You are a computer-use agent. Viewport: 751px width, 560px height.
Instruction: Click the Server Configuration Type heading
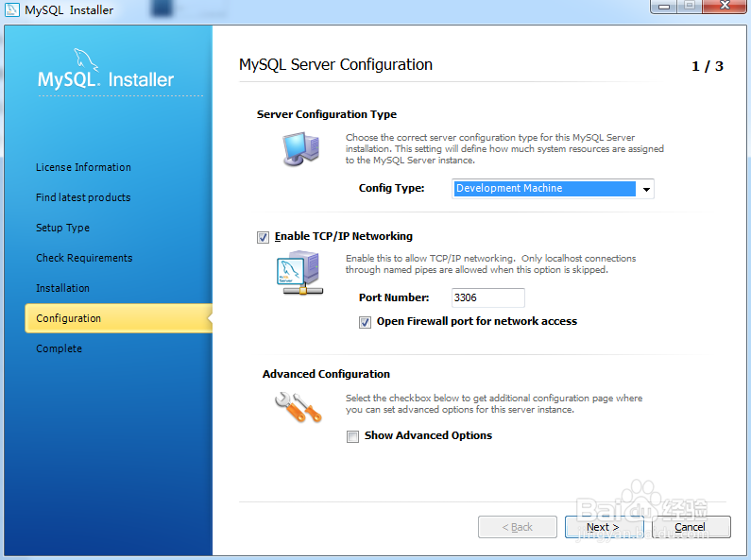[x=327, y=114]
